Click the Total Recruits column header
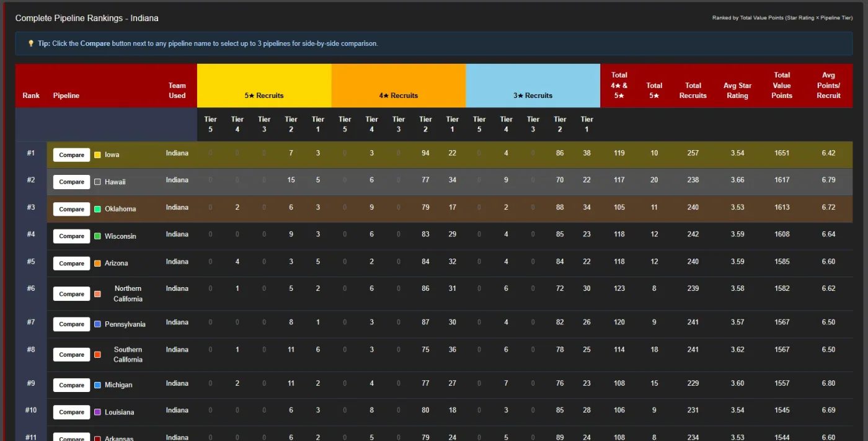This screenshot has height=441, width=868. coord(693,91)
